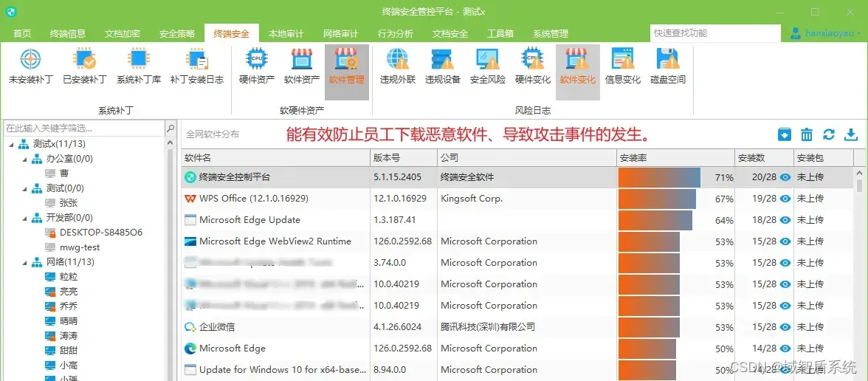Toggle eye icon in version 3.74.0.0 row

(785, 263)
